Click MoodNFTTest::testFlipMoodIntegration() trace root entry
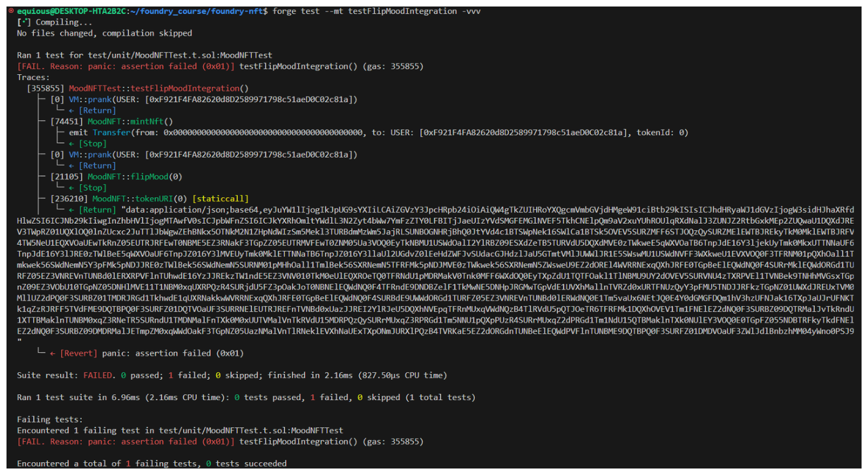The image size is (868, 475). coord(159,88)
